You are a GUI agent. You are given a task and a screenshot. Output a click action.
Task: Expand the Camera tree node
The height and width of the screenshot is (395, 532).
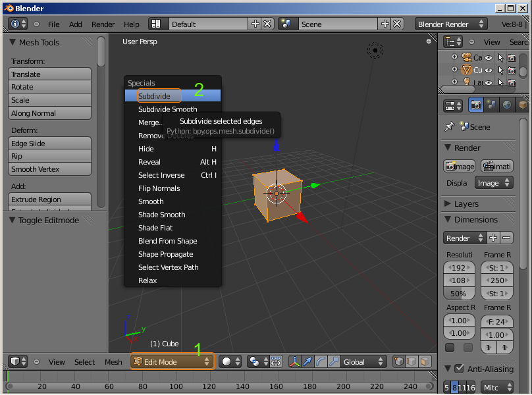[454, 57]
